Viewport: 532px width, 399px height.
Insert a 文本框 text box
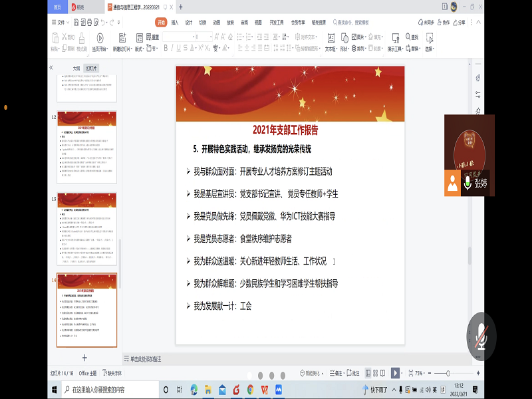[x=329, y=38]
